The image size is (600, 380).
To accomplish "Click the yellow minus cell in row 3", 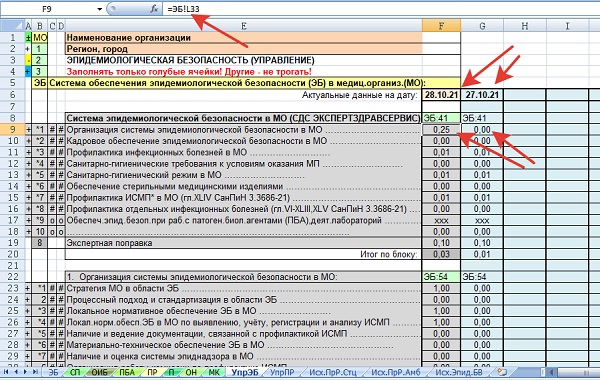I will pos(28,60).
